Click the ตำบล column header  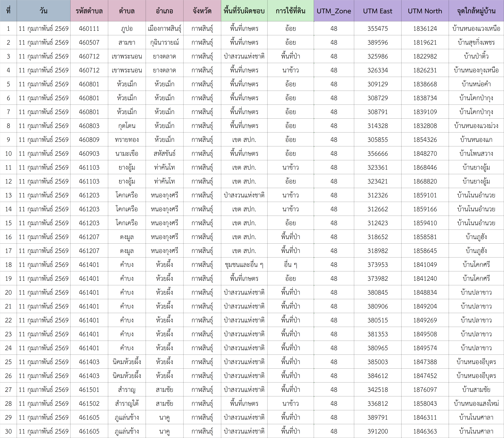click(127, 11)
